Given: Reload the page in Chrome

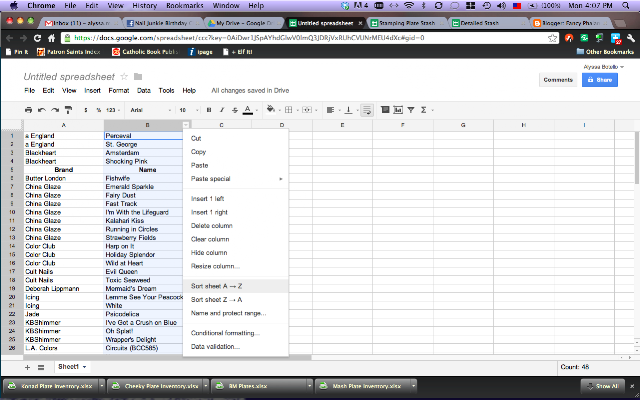Looking at the screenshot, I should [x=37, y=38].
